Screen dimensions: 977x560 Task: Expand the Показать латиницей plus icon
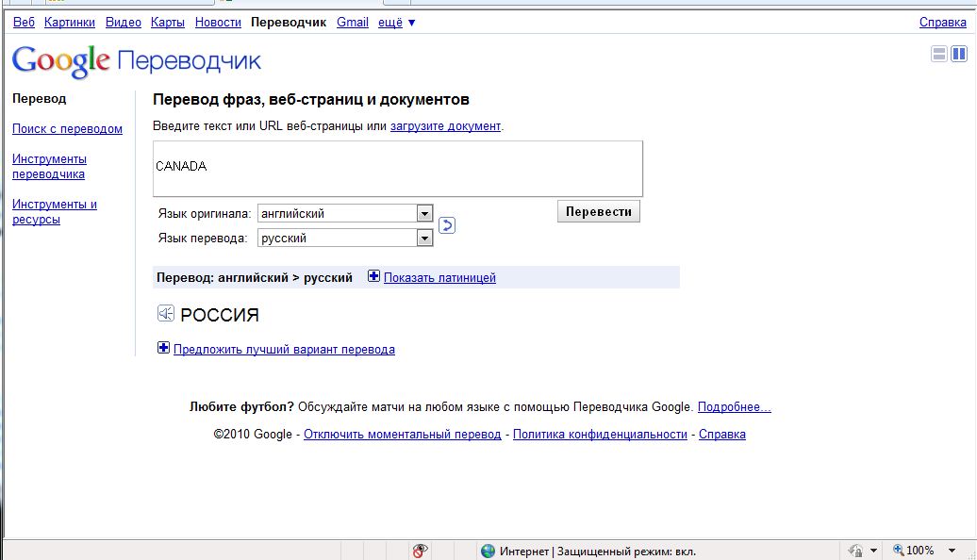coord(374,277)
